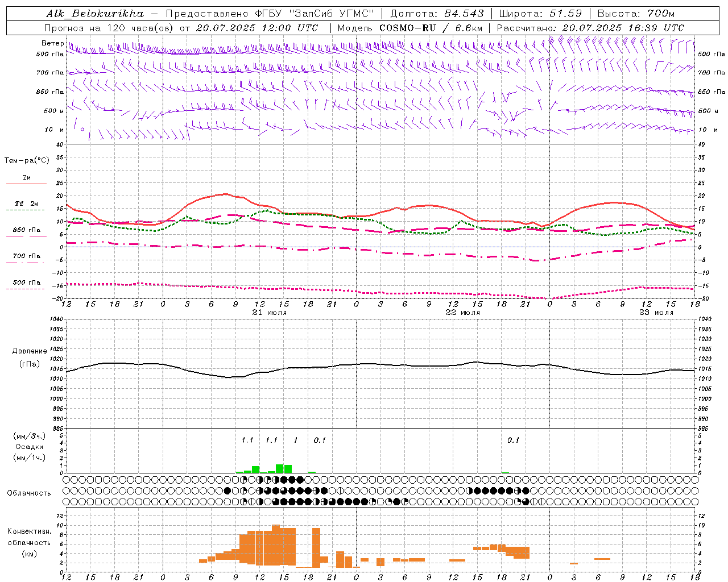Select the forecast start time '20.07.2025 12:00 UTC'
This screenshot has width=728, height=582.
(257, 28)
